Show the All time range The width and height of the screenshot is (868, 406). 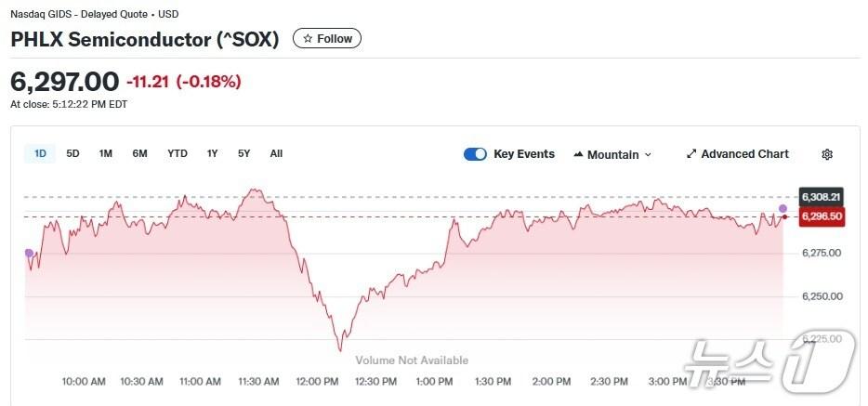276,153
